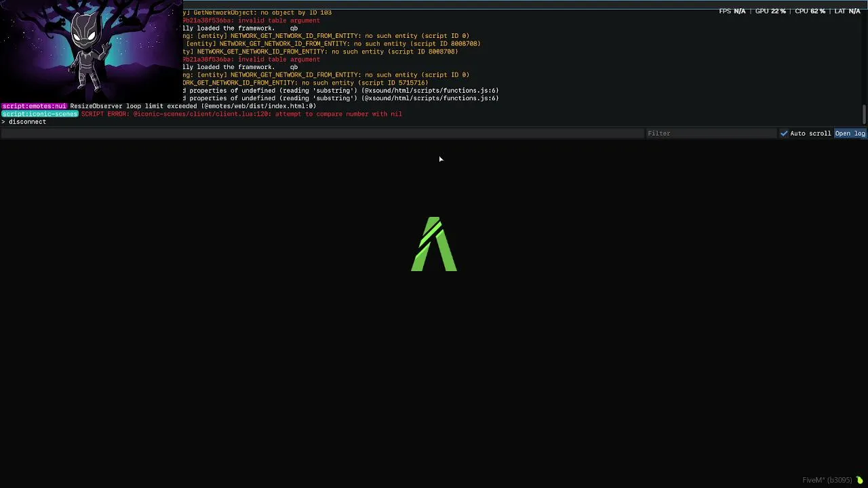Focus the Filter input field

[710, 134]
